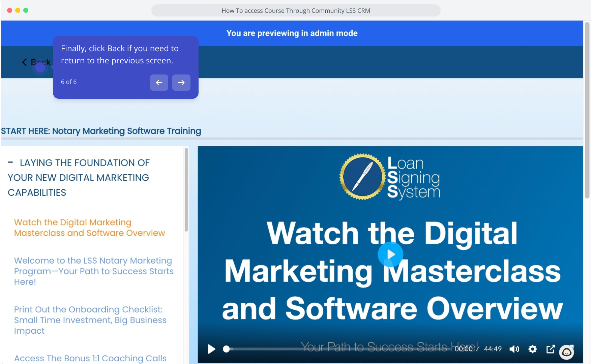Open Print Out the Onboarding Checklist lesson
The height and width of the screenshot is (364, 592).
pyautogui.click(x=90, y=320)
